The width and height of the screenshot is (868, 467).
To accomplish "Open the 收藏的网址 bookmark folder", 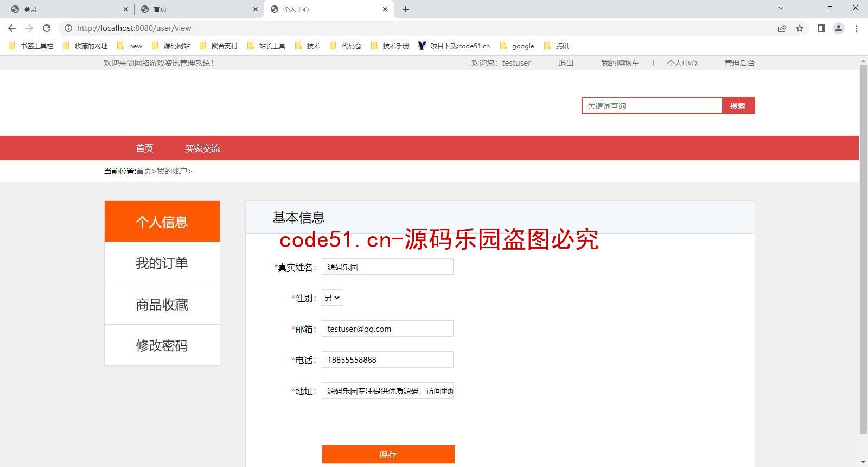I will click(85, 46).
